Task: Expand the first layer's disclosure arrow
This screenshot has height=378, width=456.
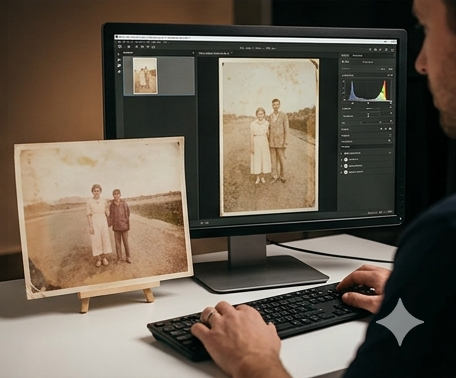Action: point(342,159)
